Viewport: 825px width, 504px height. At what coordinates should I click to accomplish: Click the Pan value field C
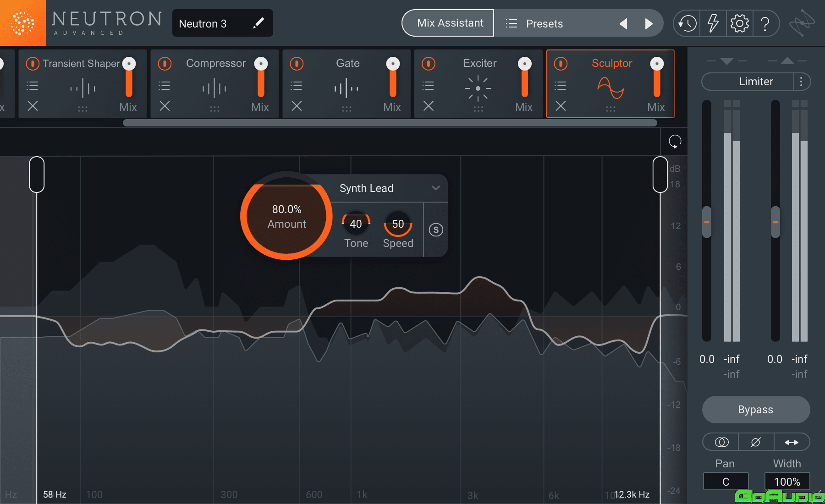coord(726,482)
